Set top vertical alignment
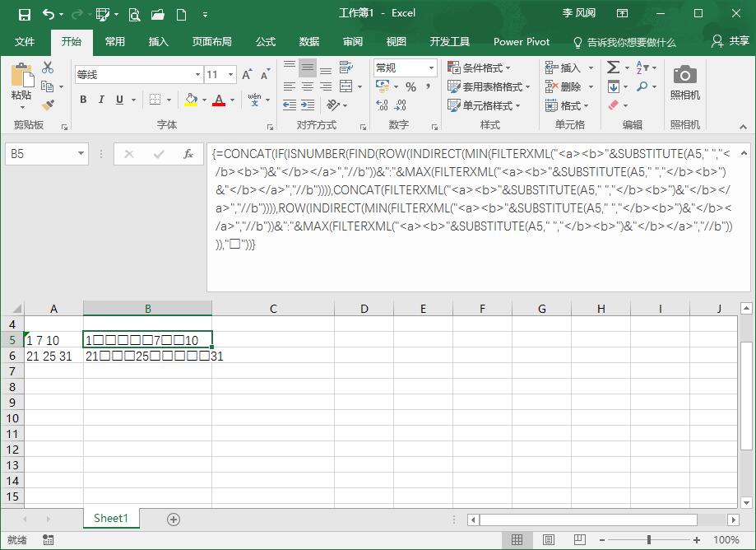Viewport: 756px width, 550px height. [x=290, y=67]
